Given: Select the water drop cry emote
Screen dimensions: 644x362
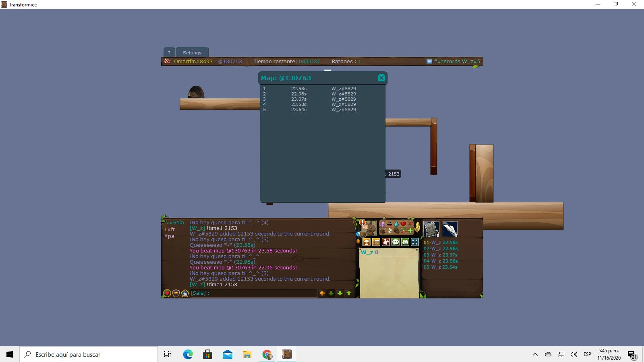Looking at the screenshot, I should [x=396, y=224].
